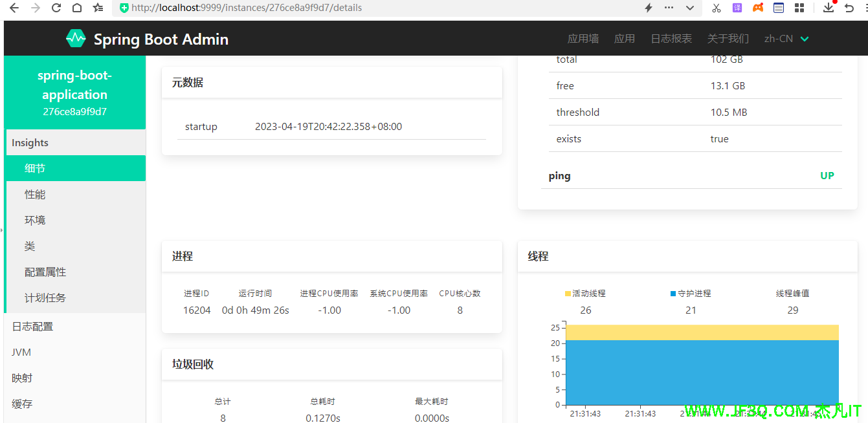
Task: Click the lightning speed mode icon
Action: click(x=648, y=8)
